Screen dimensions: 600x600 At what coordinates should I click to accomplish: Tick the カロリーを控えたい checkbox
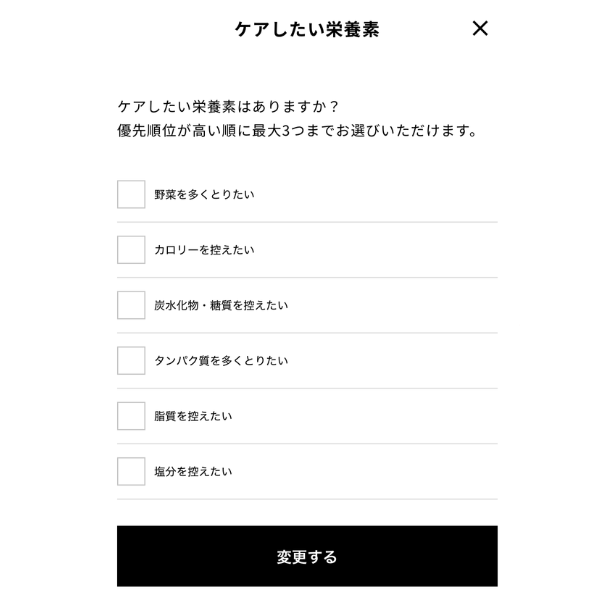(131, 250)
